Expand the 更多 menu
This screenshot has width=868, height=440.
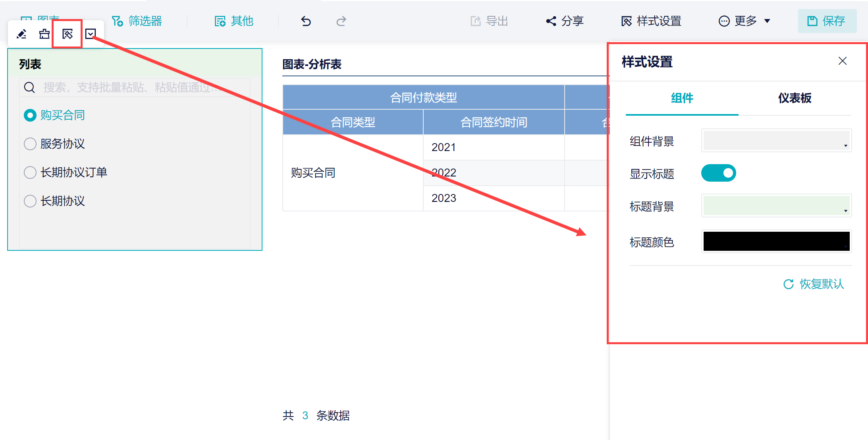(x=745, y=21)
